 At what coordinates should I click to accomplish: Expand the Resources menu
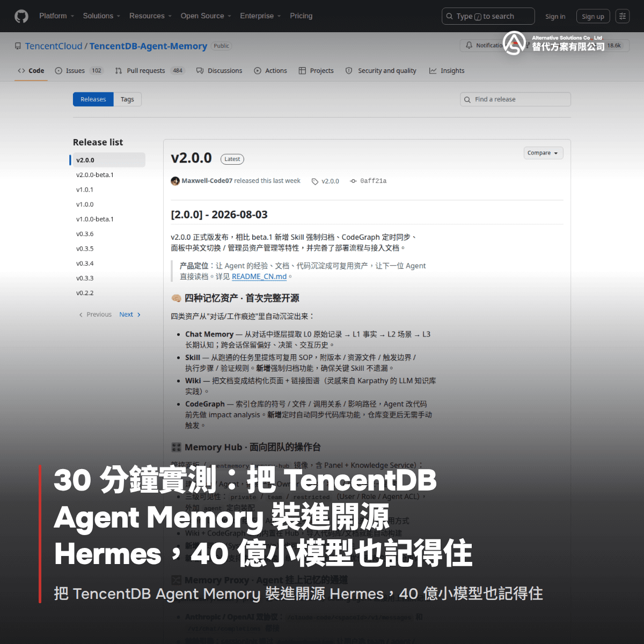(x=150, y=16)
